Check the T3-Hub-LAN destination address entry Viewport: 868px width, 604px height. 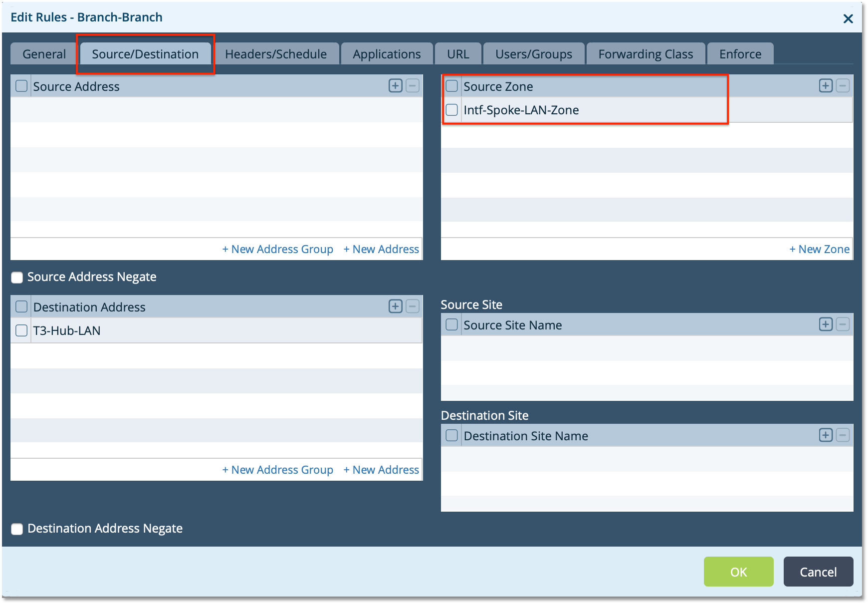[x=21, y=330]
